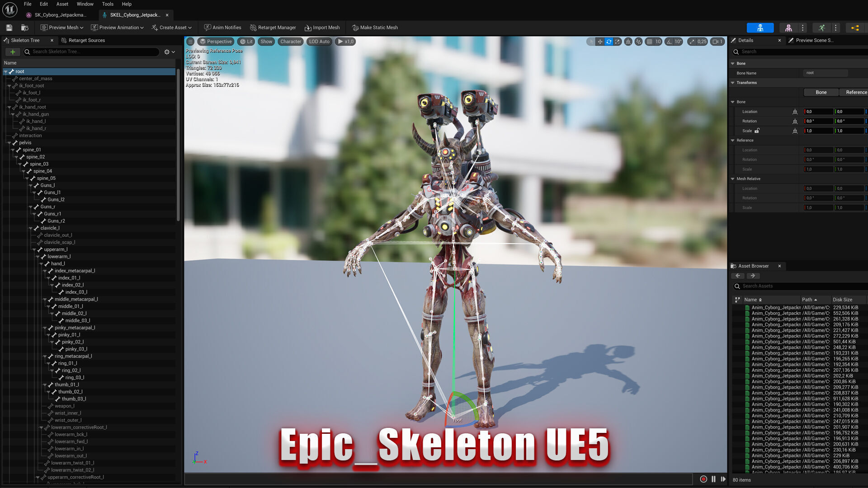Viewport: 868px width, 488px height.
Task: Switch to Preview Scene Settings tab
Action: [811, 40]
